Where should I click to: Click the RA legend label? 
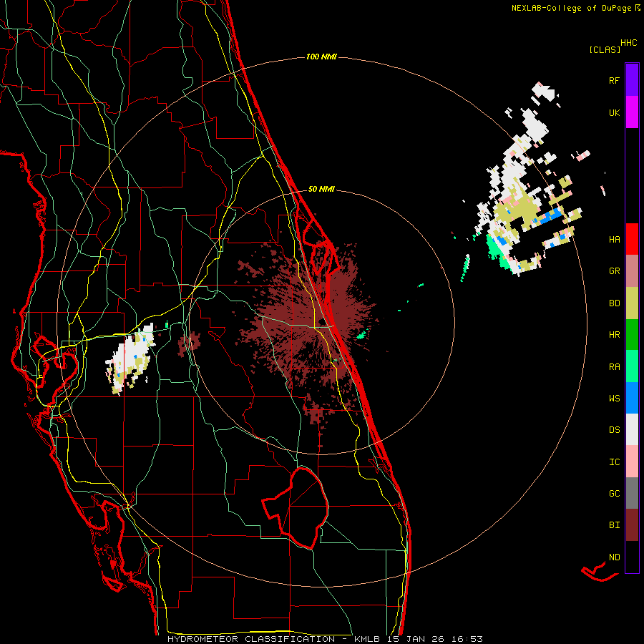(614, 366)
